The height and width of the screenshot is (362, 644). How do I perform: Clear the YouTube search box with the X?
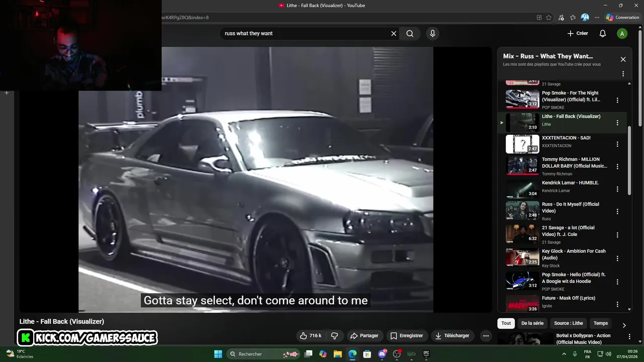(393, 33)
